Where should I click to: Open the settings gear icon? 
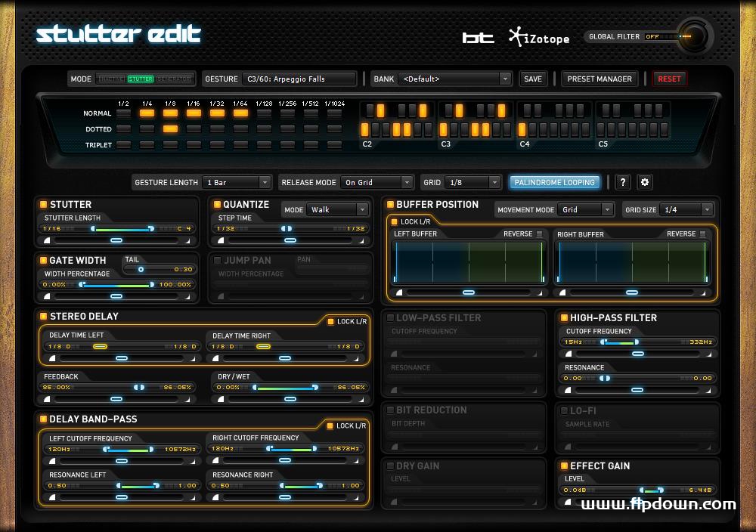644,182
